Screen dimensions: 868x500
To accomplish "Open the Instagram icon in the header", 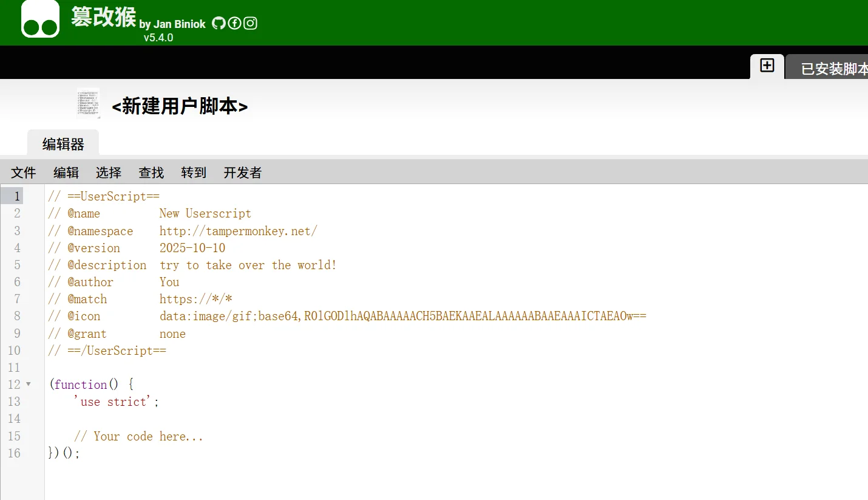I will click(x=250, y=23).
